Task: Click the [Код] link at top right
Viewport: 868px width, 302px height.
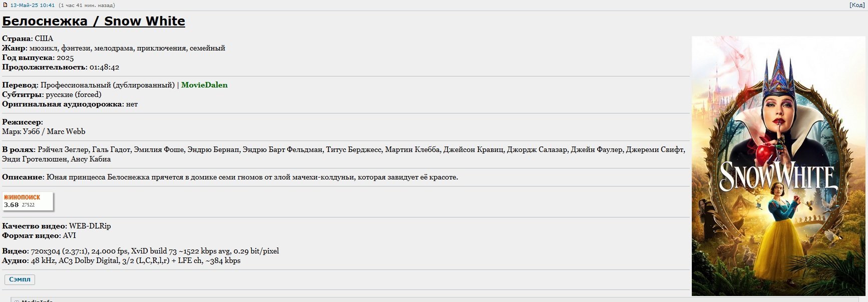Action: click(x=856, y=5)
